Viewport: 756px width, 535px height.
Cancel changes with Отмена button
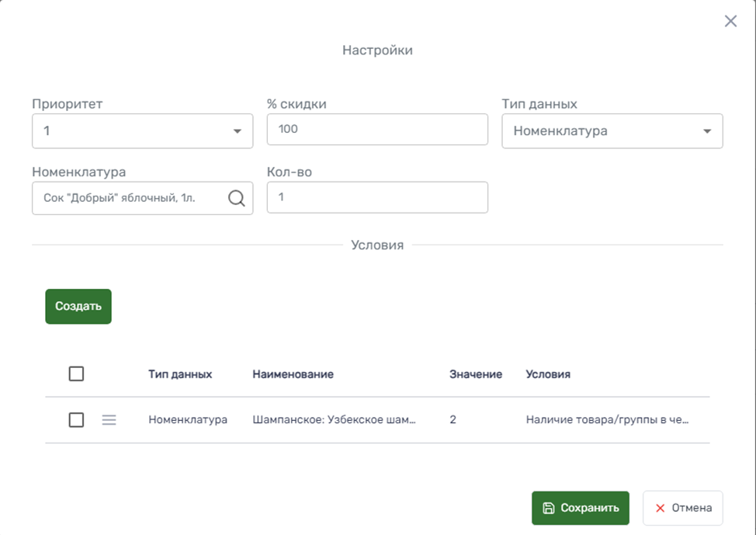[x=682, y=508]
